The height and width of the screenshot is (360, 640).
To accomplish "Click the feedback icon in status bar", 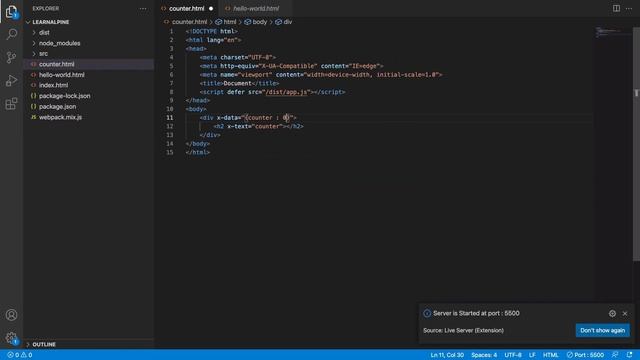I will 615,355.
